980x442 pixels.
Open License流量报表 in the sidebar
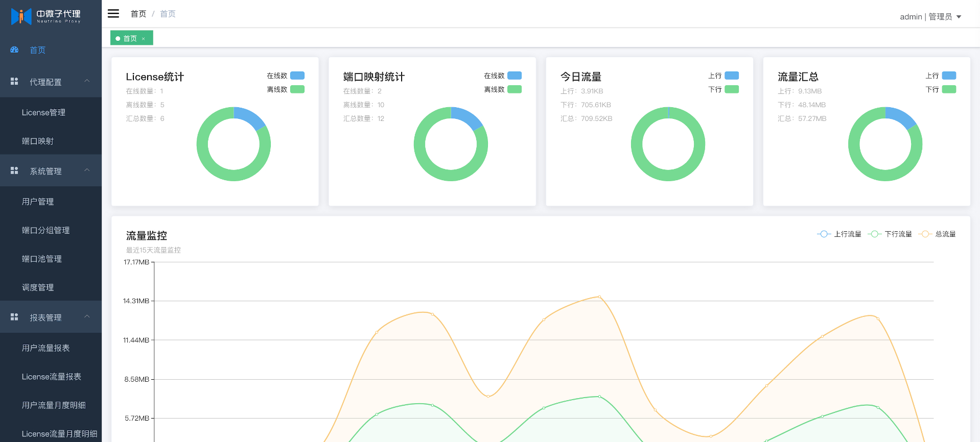pos(51,377)
